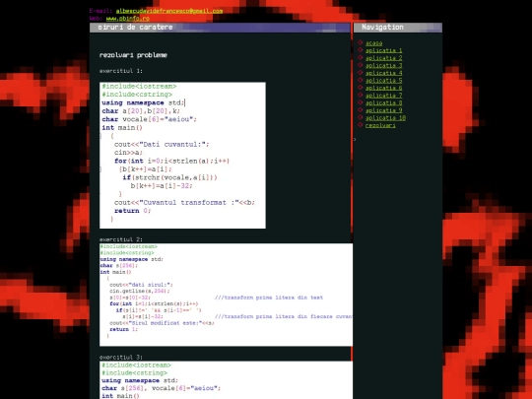The image size is (532, 399).
Task: Open the www.pbinfo.ro web link
Action: coord(127,19)
